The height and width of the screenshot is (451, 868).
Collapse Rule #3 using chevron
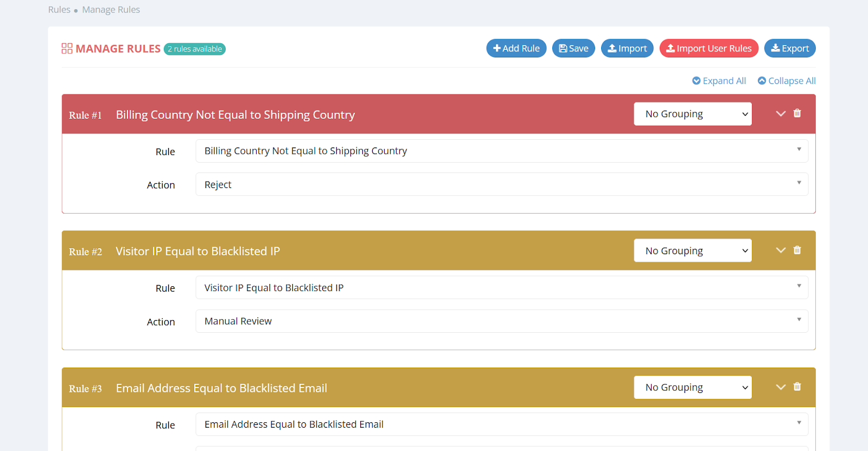click(x=781, y=386)
